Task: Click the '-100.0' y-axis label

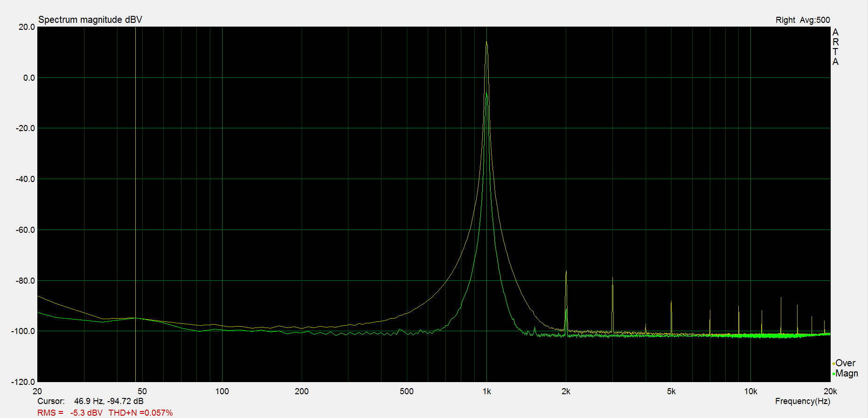Action: (x=23, y=331)
